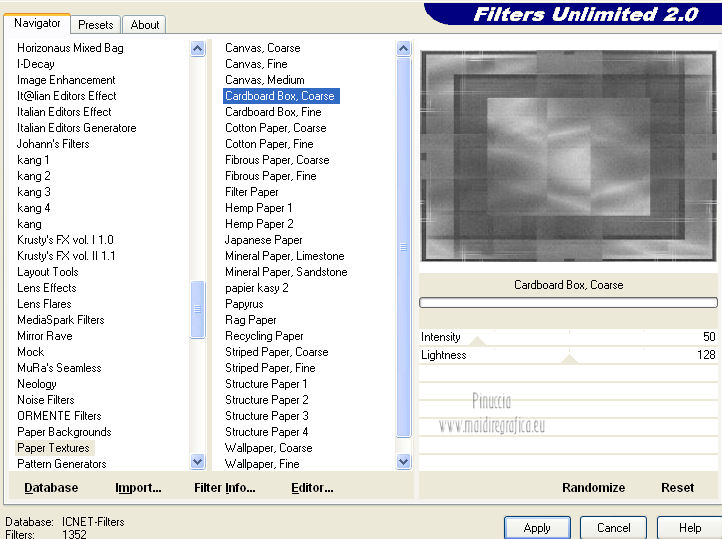This screenshot has height=539, width=722.
Task: Pick Cotton Paper, Coarse filter
Action: [275, 128]
